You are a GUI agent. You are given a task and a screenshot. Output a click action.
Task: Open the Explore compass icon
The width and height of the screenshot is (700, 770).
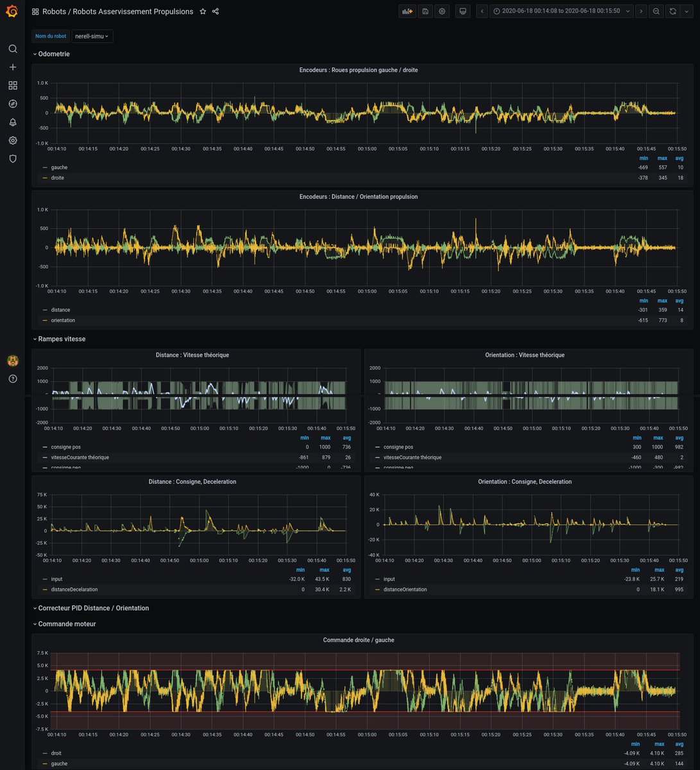coord(13,104)
